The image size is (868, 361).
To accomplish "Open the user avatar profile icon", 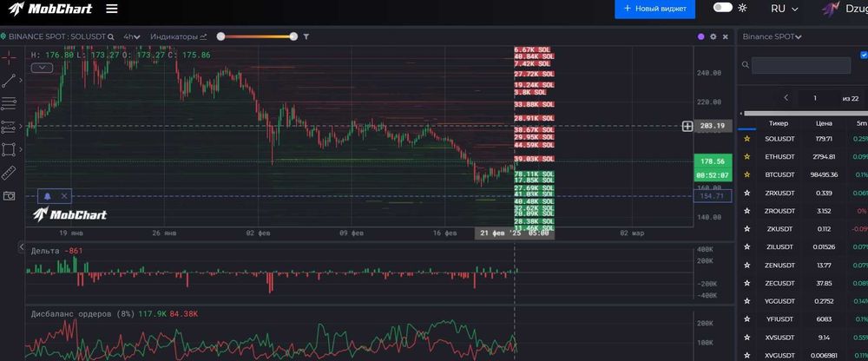I will (x=831, y=9).
